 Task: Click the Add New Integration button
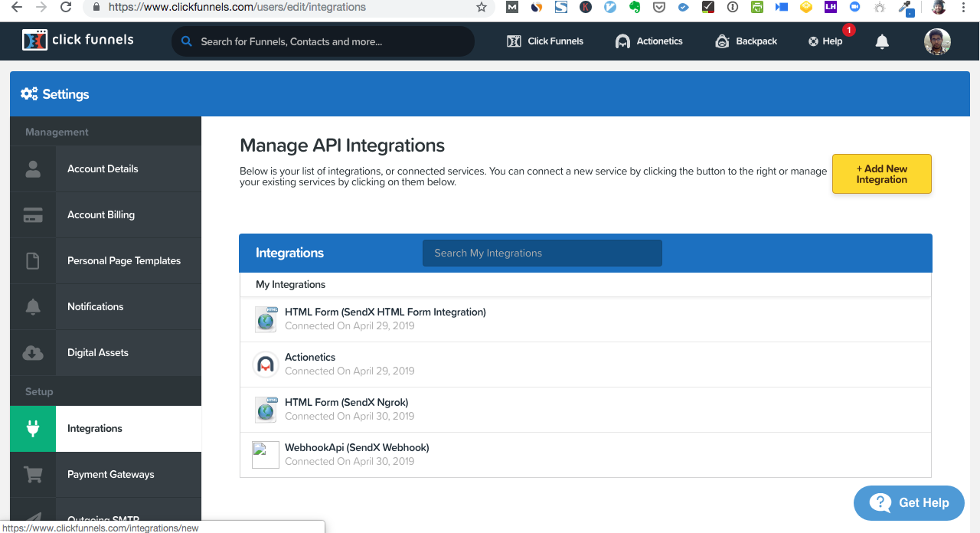(x=882, y=174)
